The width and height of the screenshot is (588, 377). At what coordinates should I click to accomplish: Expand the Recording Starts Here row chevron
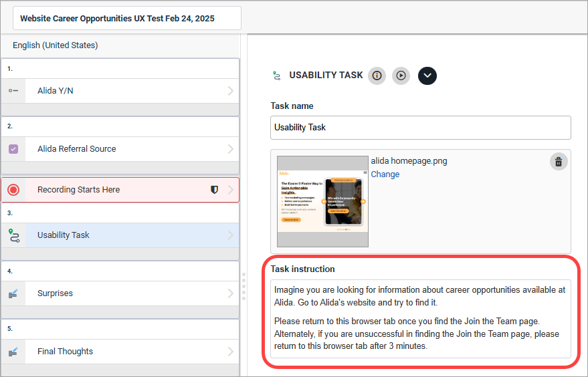coord(231,190)
